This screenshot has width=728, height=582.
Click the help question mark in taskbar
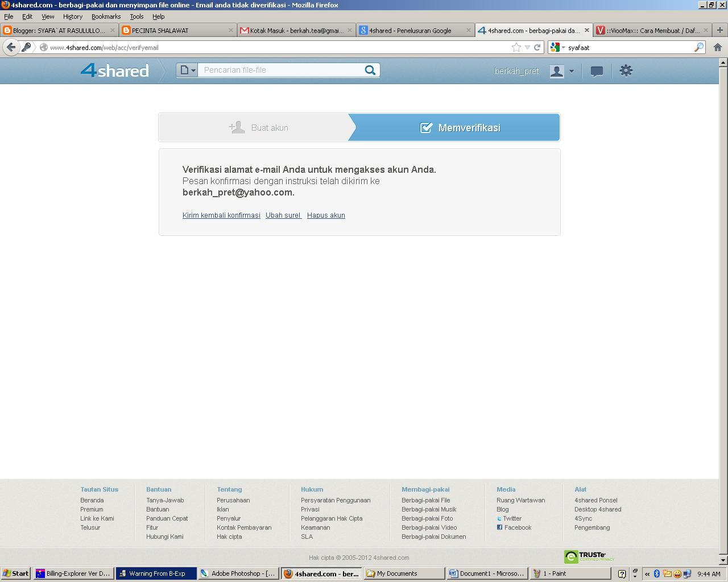point(622,573)
